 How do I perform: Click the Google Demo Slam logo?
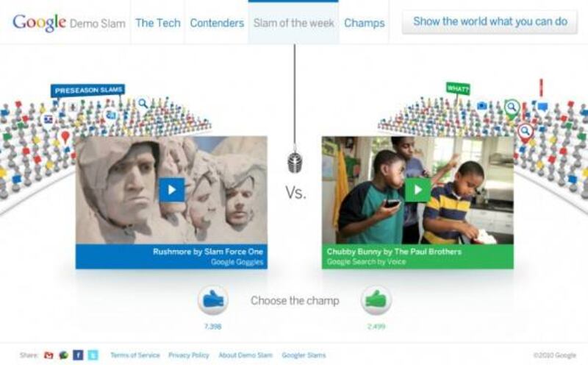[69, 23]
